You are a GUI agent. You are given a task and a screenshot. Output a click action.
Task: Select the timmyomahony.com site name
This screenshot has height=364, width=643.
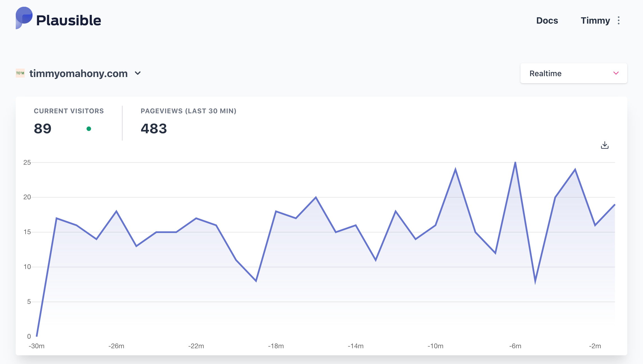(x=78, y=73)
